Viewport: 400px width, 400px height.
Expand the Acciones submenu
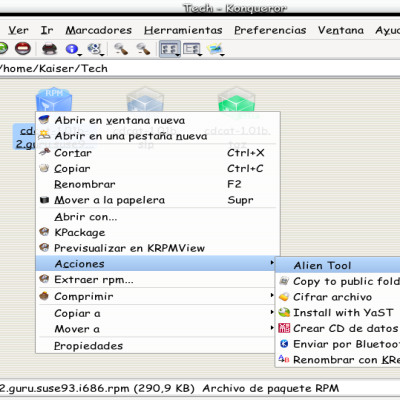[x=155, y=264]
